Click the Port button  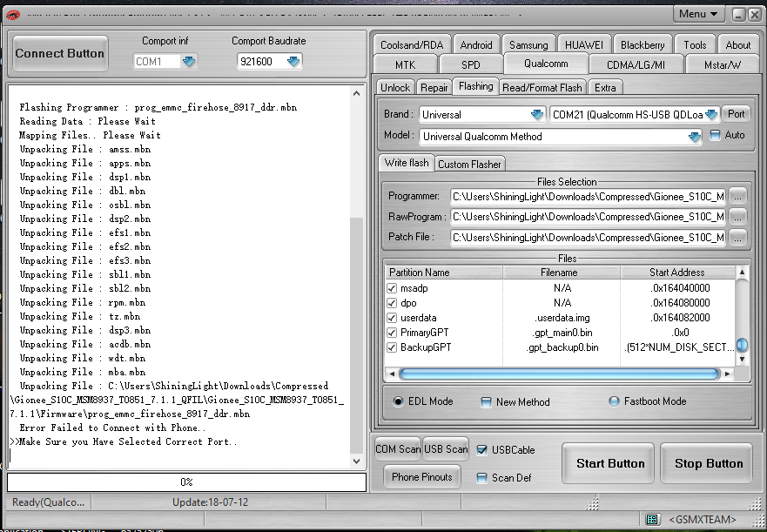coord(737,114)
